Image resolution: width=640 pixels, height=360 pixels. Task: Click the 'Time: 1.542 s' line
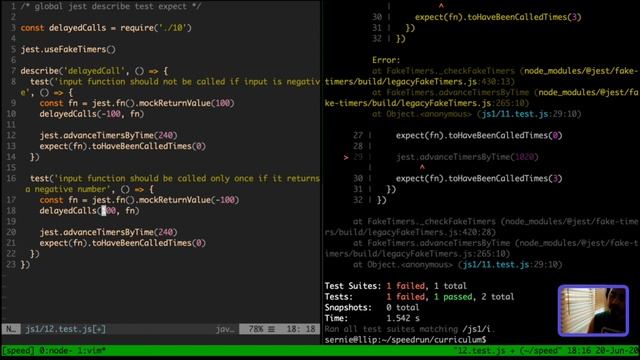click(372, 318)
